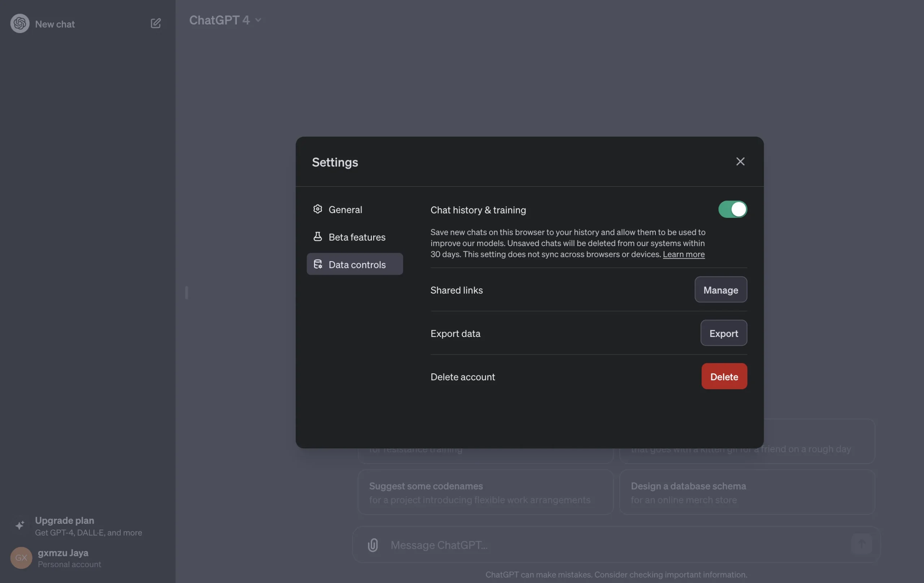Click the GX user avatar
Screen dimensions: 924x583
pos(21,558)
